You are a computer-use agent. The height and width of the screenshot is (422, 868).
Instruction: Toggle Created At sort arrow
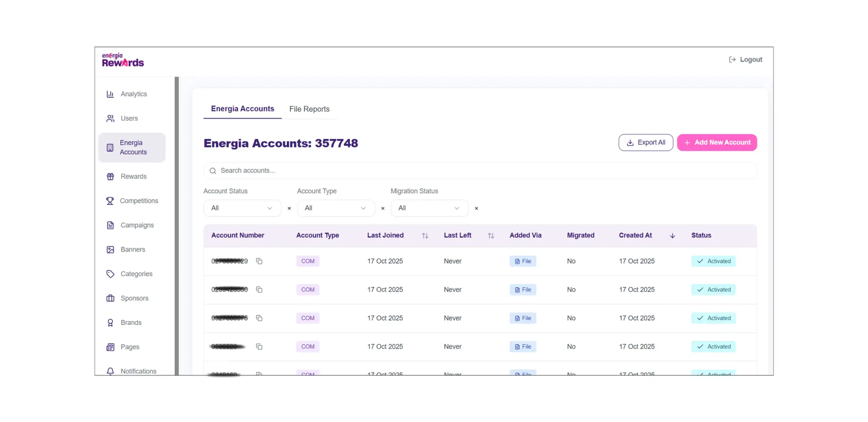pyautogui.click(x=672, y=236)
